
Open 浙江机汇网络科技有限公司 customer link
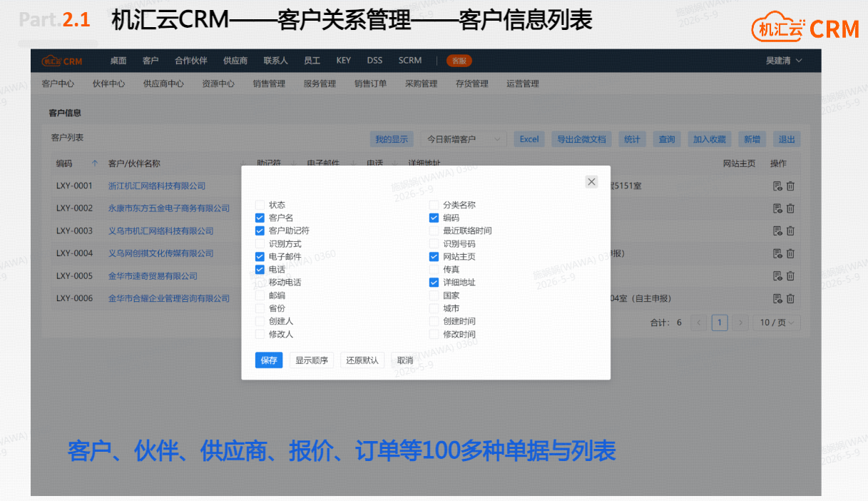coord(157,186)
